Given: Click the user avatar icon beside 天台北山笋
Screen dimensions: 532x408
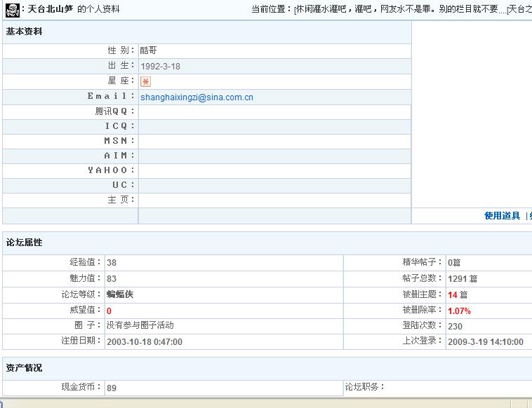Looking at the screenshot, I should tap(13, 10).
